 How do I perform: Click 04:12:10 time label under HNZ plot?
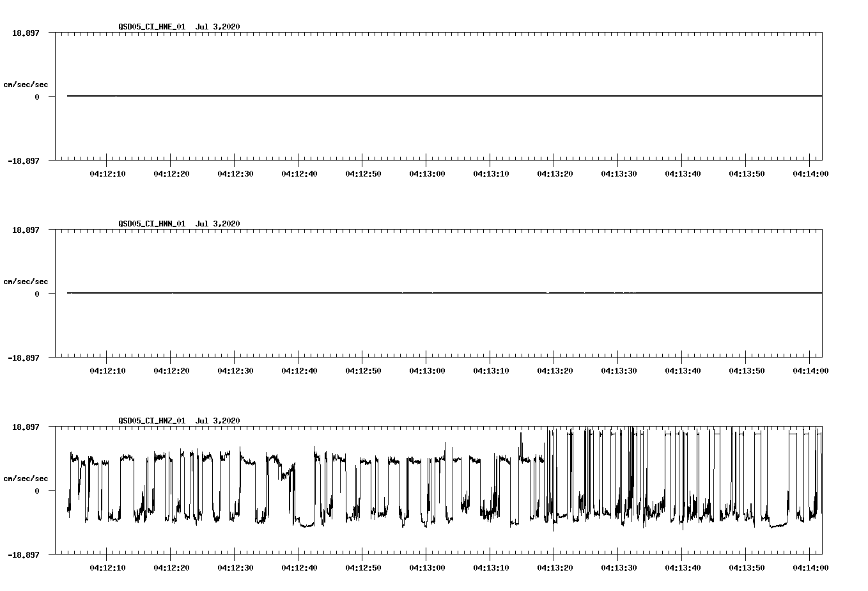tap(107, 568)
